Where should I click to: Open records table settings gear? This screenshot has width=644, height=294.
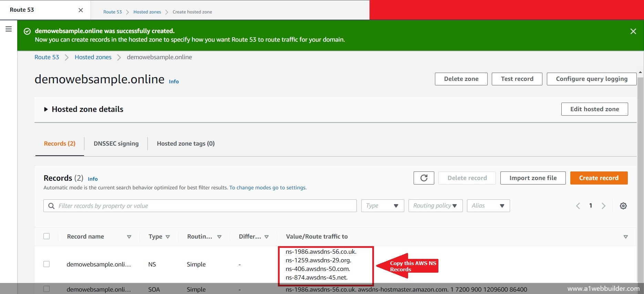tap(623, 206)
